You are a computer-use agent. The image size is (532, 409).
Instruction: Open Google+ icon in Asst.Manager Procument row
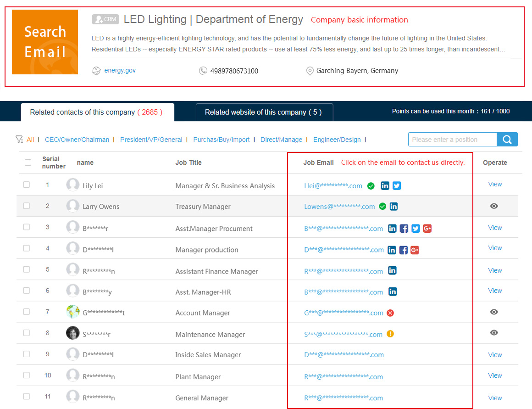click(427, 228)
